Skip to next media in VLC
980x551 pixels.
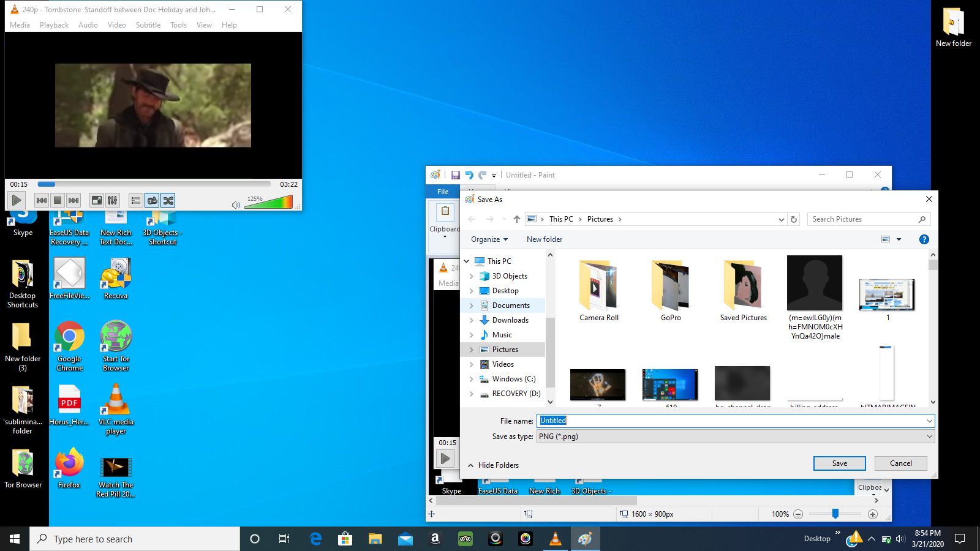click(x=73, y=200)
